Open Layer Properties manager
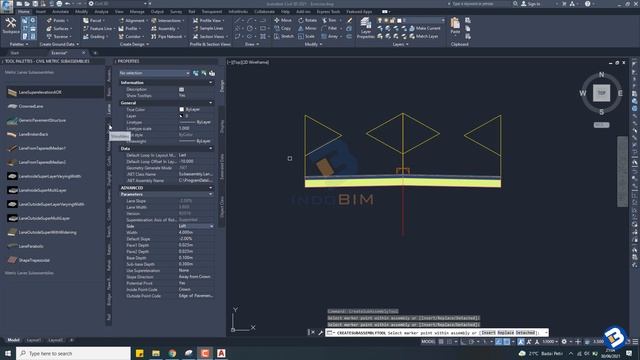 click(x=365, y=28)
